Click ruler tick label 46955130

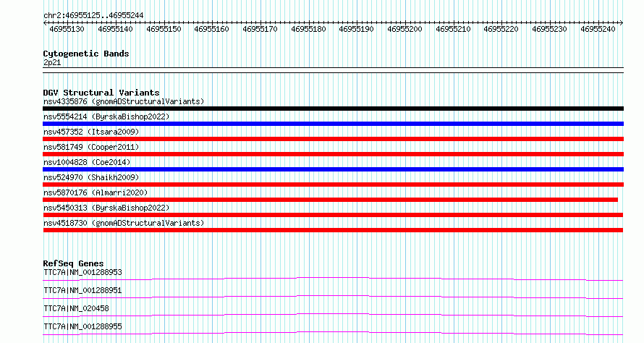(67, 29)
